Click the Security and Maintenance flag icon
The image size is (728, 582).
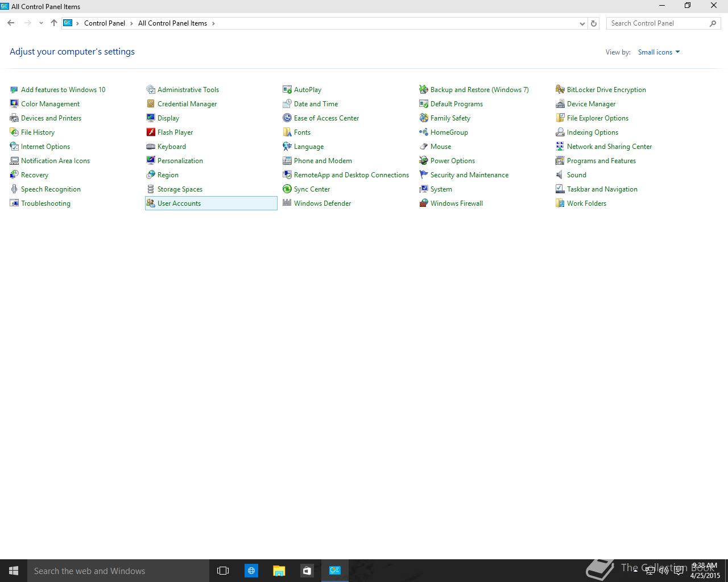coord(424,174)
